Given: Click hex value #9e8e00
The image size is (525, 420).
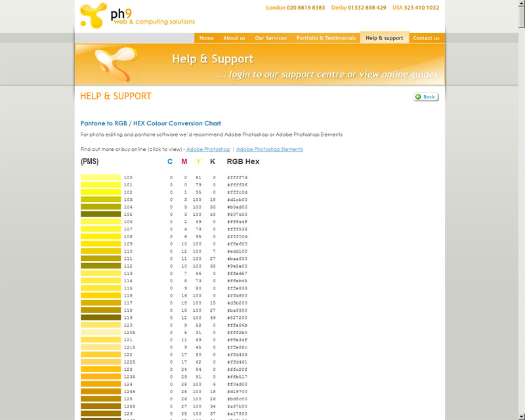Looking at the screenshot, I should 237,266.
